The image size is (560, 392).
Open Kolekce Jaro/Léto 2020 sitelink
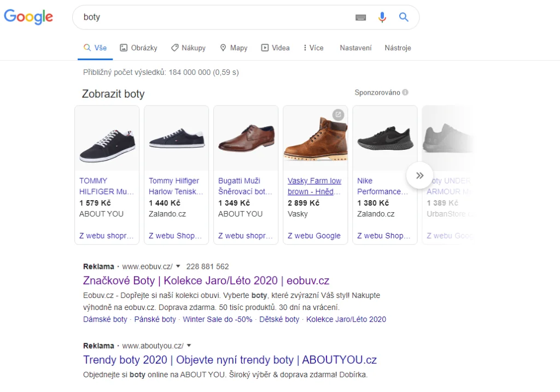(346, 319)
